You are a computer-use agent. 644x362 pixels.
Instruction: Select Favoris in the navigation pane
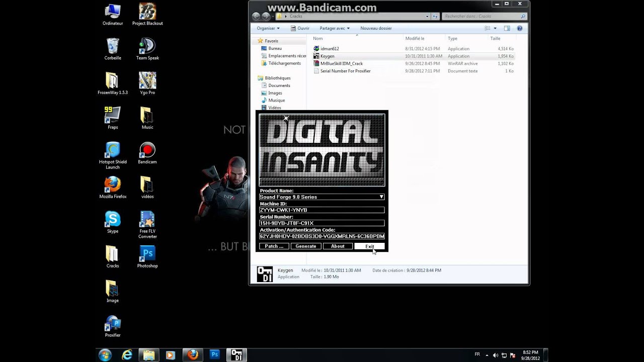pos(271,41)
